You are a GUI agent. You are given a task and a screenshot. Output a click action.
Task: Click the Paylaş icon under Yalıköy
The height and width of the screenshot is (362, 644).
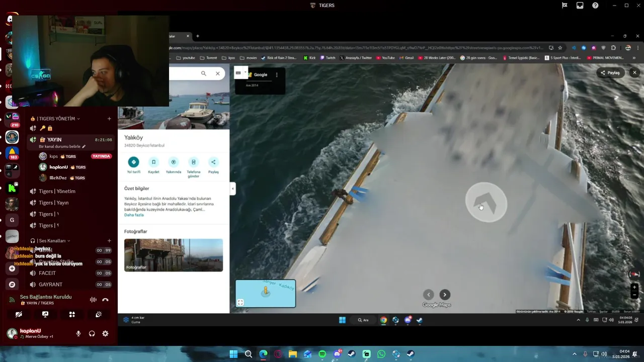coord(213,162)
